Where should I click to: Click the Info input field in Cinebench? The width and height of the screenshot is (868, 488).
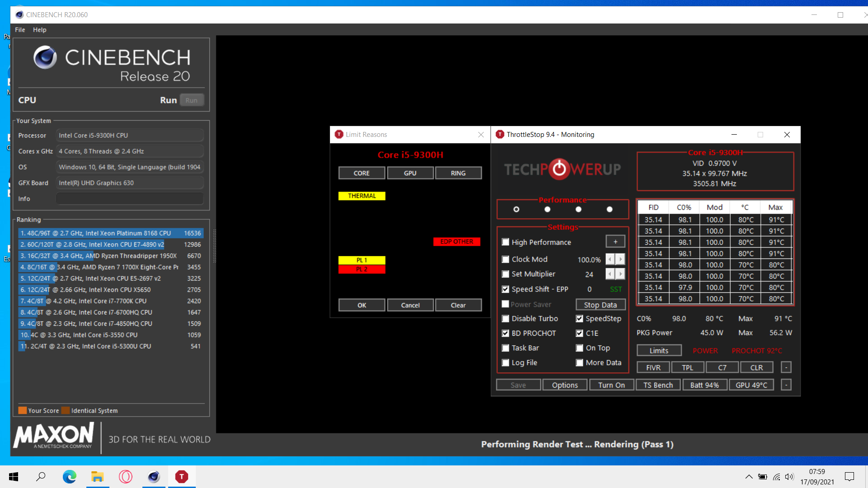(x=130, y=199)
